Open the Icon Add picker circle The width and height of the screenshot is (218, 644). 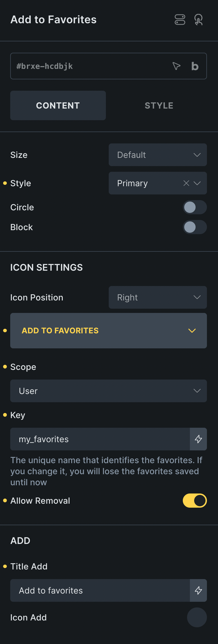click(x=197, y=617)
